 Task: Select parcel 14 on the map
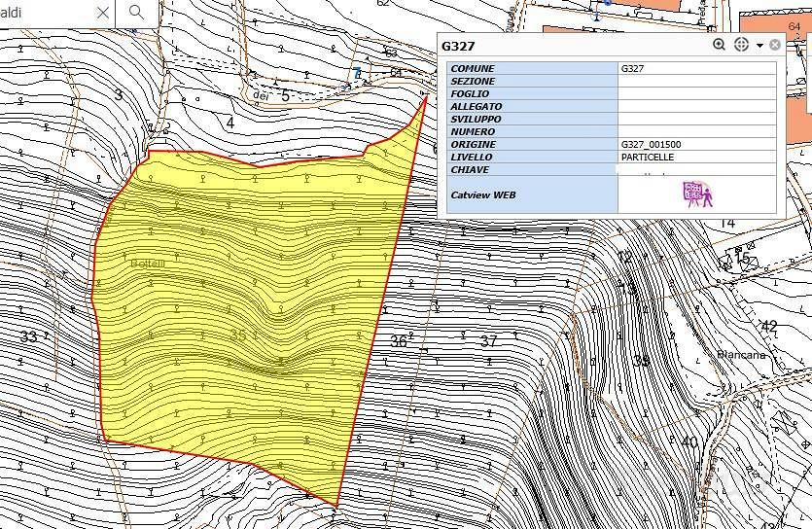[727, 223]
